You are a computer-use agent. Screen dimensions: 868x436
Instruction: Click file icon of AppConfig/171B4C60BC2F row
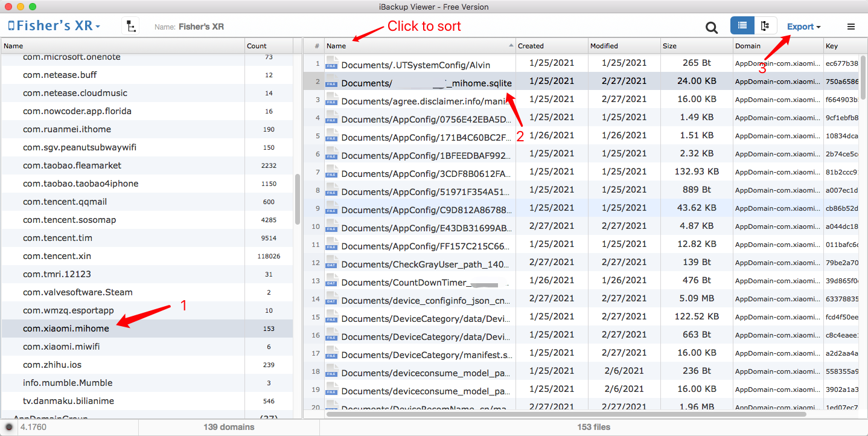pos(331,135)
